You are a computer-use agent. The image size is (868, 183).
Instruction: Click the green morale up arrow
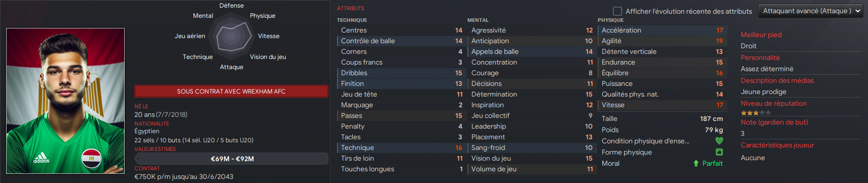(x=696, y=163)
